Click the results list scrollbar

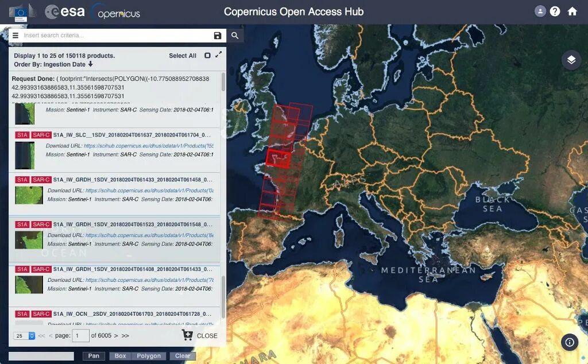(223, 297)
